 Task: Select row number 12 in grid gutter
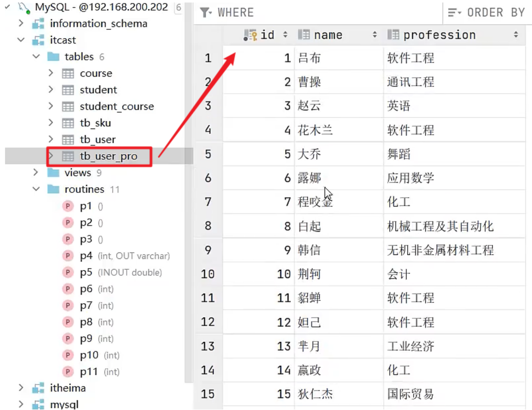208,322
